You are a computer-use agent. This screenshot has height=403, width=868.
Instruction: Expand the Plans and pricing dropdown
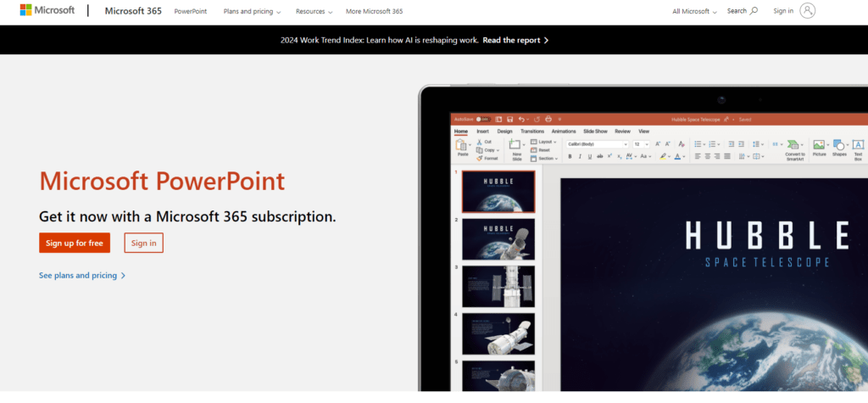pyautogui.click(x=252, y=12)
